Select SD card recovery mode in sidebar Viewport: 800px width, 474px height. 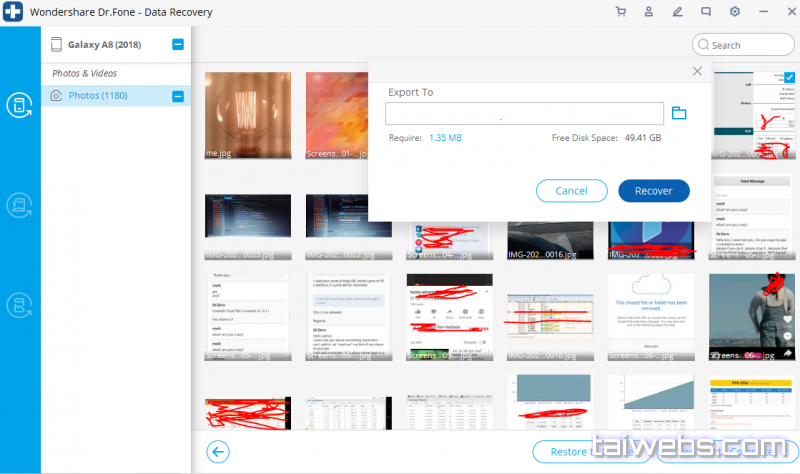coord(19,205)
